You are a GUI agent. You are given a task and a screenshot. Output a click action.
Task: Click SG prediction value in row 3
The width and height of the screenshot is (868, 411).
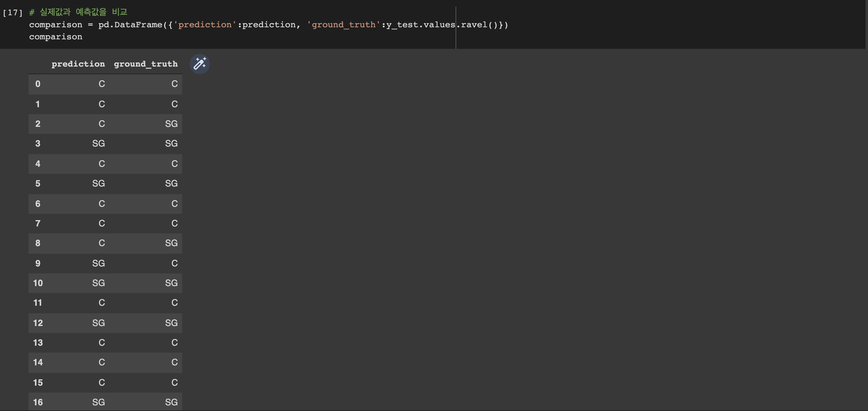coord(98,144)
